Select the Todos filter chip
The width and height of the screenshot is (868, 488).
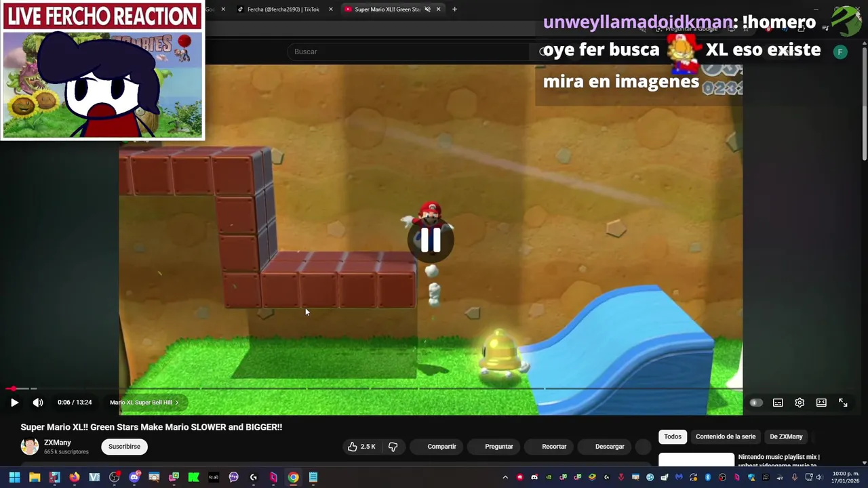click(673, 436)
